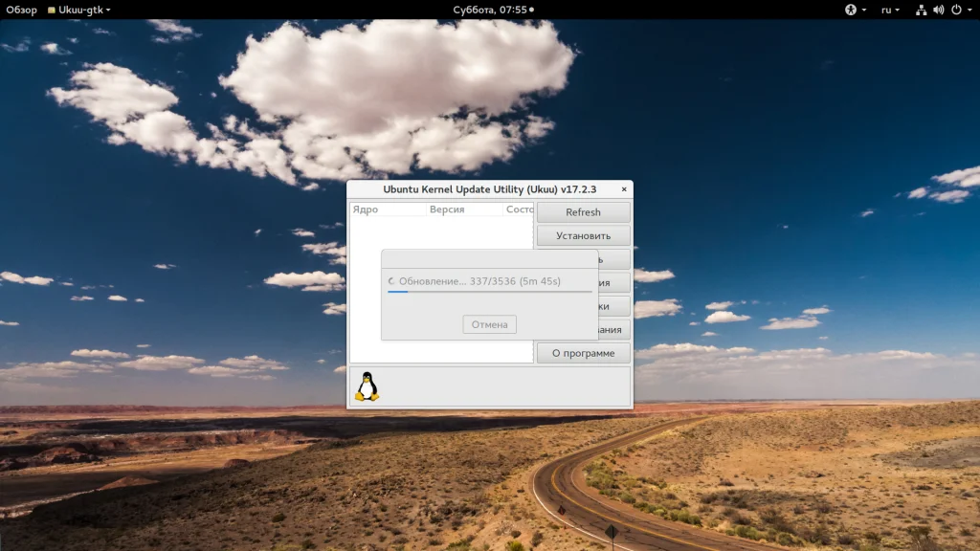Click the power icon in top bar

pos(956,10)
